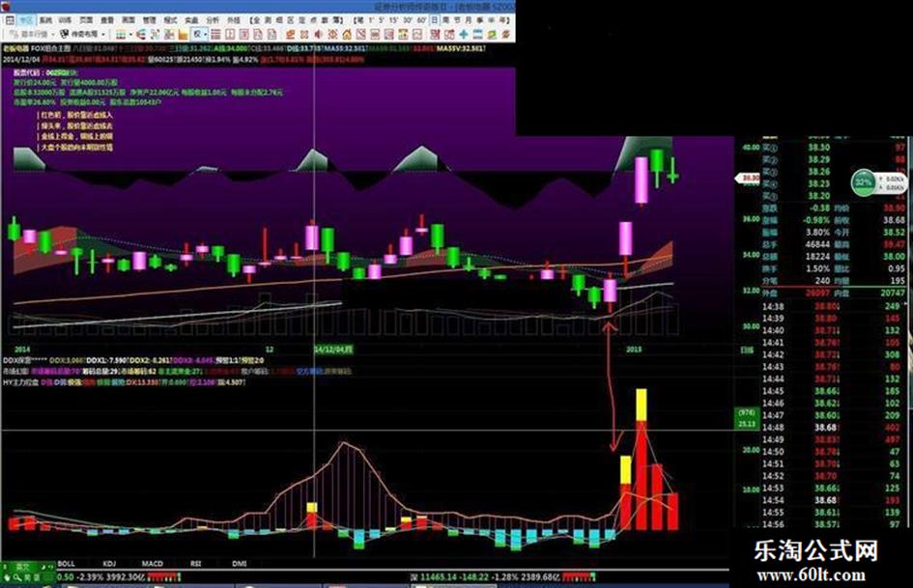Click the 14:38 tick row in trade list
913x588 pixels.
(834, 306)
